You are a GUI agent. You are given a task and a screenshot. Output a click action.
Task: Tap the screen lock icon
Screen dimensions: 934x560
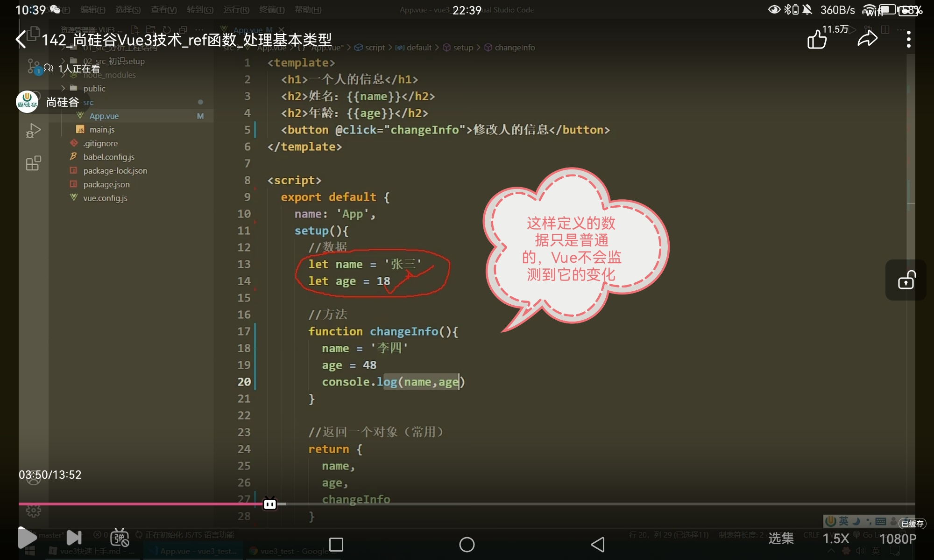[906, 280]
